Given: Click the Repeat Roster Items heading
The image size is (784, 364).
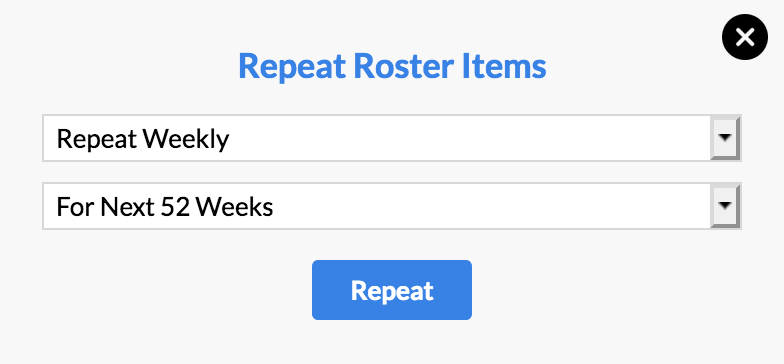Looking at the screenshot, I should (392, 66).
